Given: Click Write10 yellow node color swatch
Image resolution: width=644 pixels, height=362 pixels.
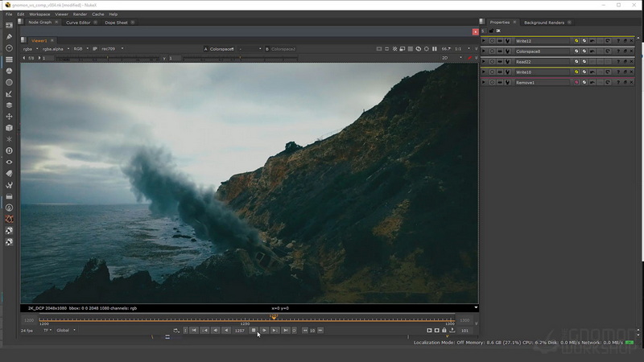Looking at the screenshot, I should 576,72.
